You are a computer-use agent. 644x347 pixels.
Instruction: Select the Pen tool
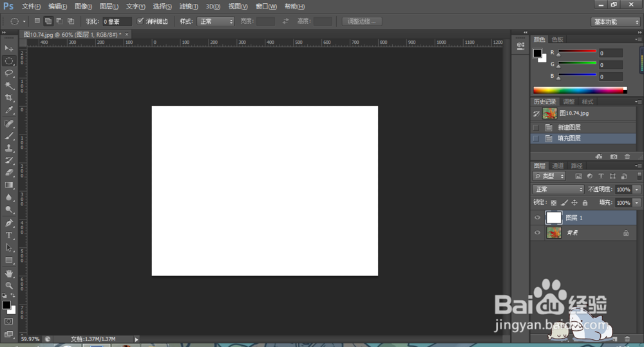(8, 223)
